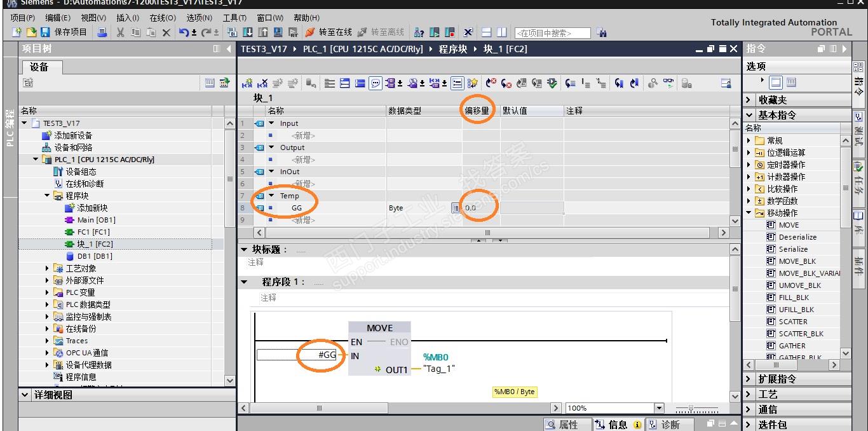Open the 项目(P) menu
The height and width of the screenshot is (431, 868).
(x=24, y=18)
